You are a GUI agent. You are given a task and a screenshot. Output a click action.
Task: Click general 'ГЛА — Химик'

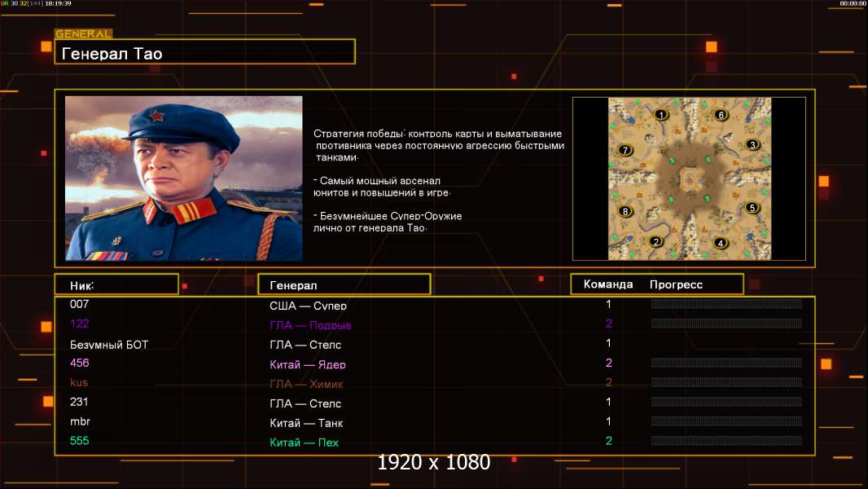tap(306, 384)
